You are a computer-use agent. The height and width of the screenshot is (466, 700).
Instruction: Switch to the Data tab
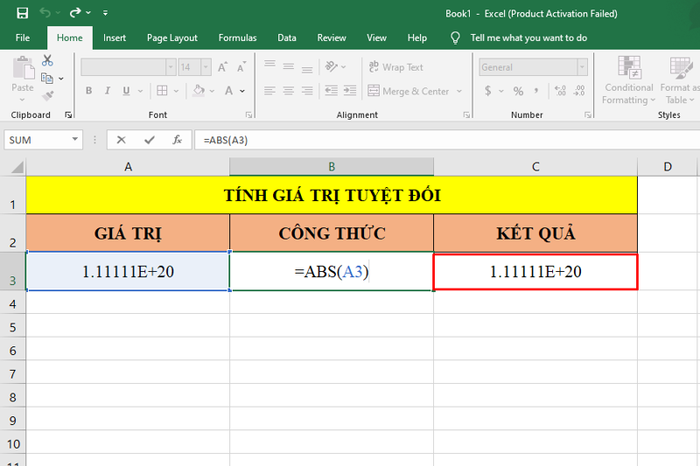tap(287, 38)
